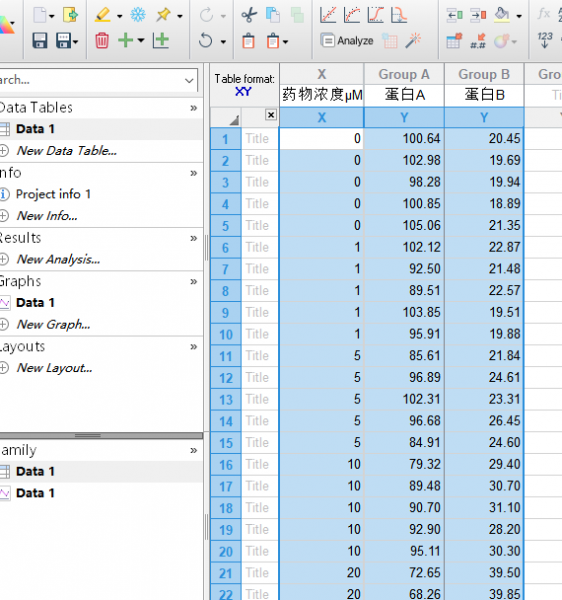Viewport: 562px width, 600px height.
Task: Click the X box beside row titles
Action: (271, 114)
